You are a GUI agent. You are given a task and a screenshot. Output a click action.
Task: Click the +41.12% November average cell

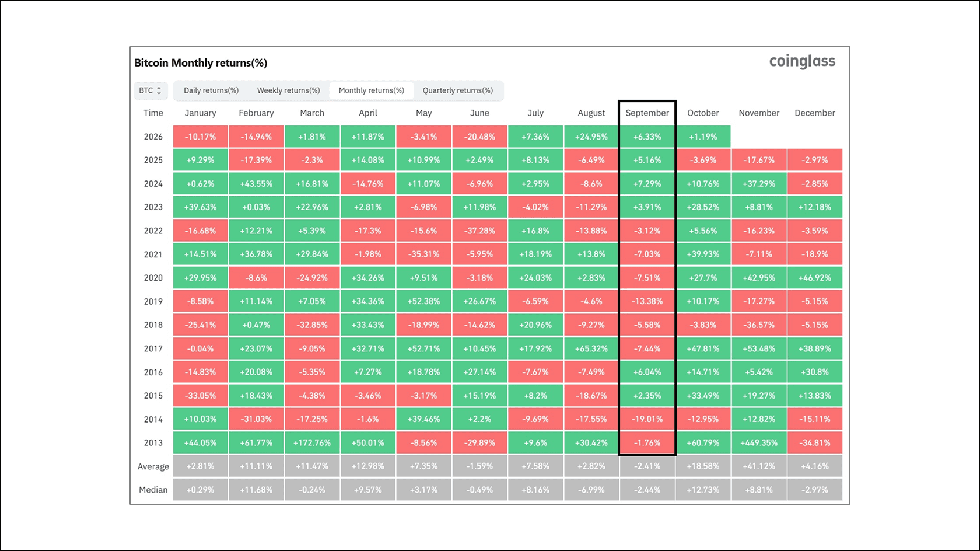759,466
